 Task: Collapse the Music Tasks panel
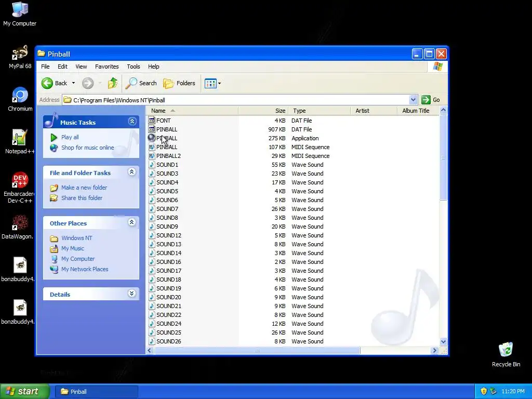point(132,121)
